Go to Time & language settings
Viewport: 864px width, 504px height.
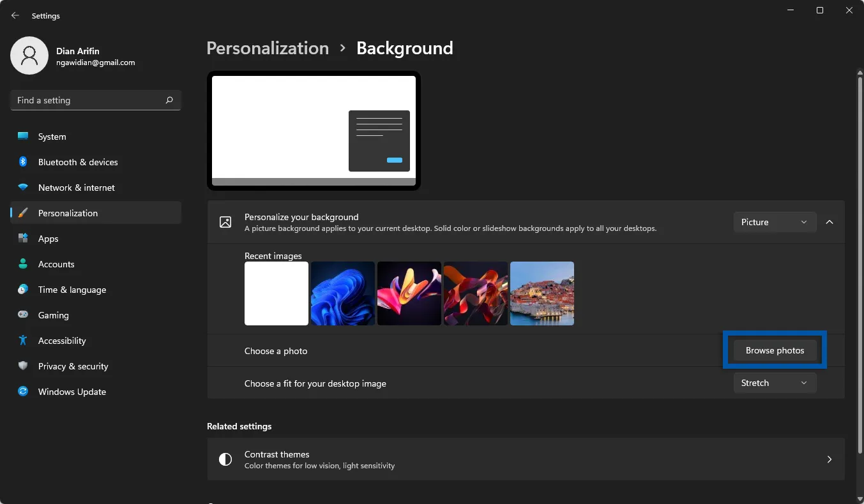coord(72,290)
